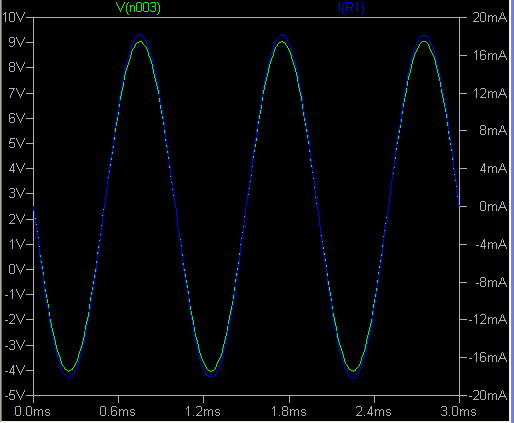Click the -5V left axis label
514x423 pixels.
click(x=15, y=395)
